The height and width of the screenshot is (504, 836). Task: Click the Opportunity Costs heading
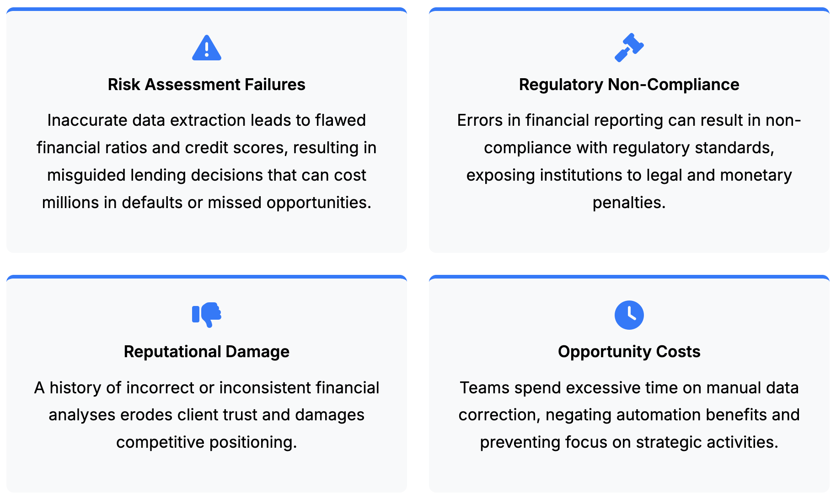(629, 352)
